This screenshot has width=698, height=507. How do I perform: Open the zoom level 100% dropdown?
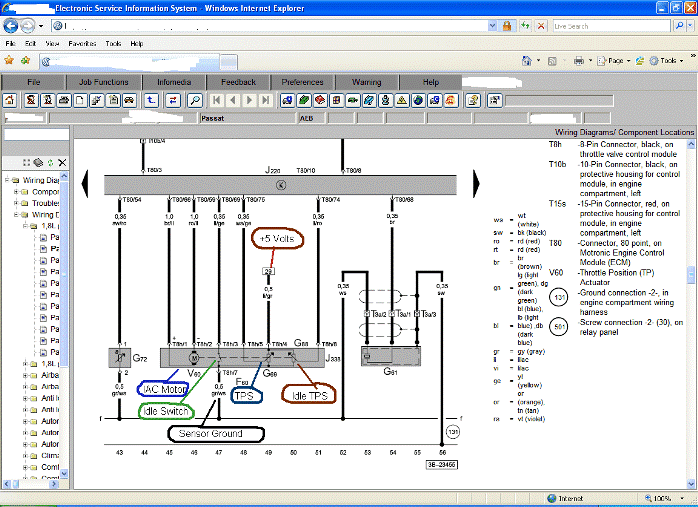(x=682, y=498)
